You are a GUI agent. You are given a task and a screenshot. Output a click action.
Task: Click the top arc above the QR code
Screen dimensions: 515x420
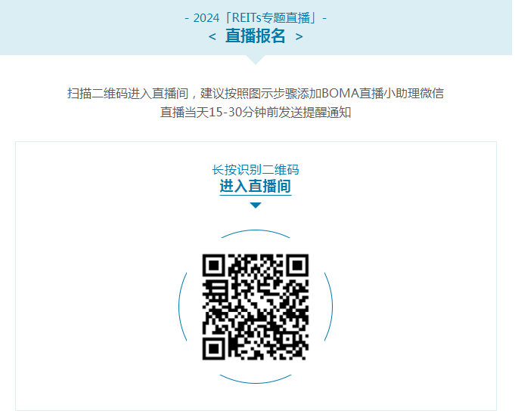tap(256, 233)
